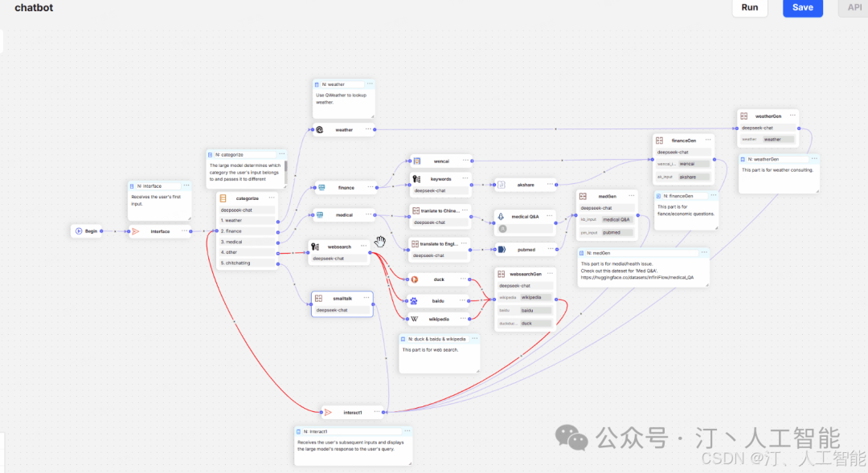Click the websearchGen node icon
This screenshot has width=868, height=473.
tap(501, 274)
